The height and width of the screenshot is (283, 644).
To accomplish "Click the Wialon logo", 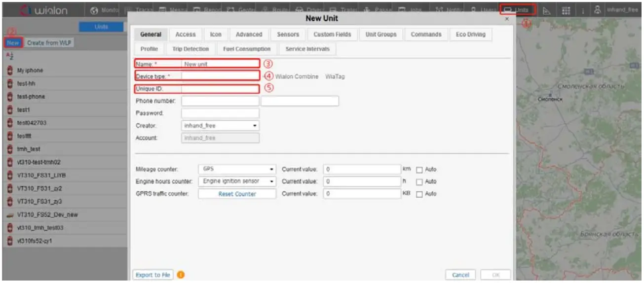I will click(43, 10).
